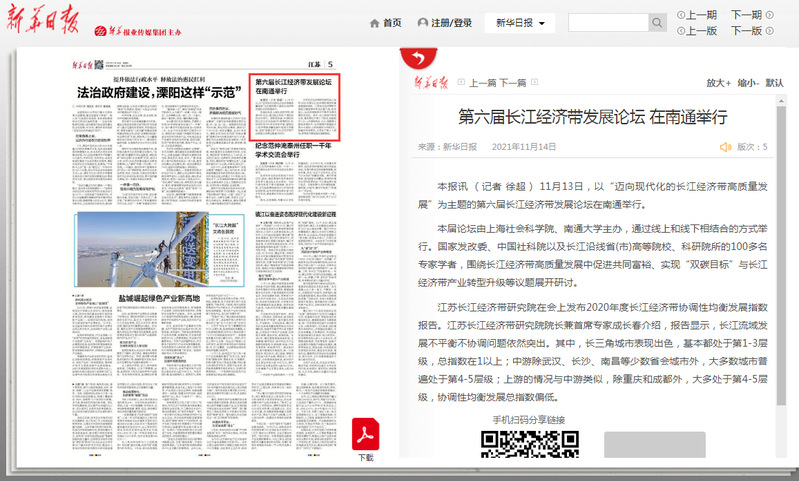Click the red back arrow button
The image size is (799, 481).
pyautogui.click(x=417, y=58)
